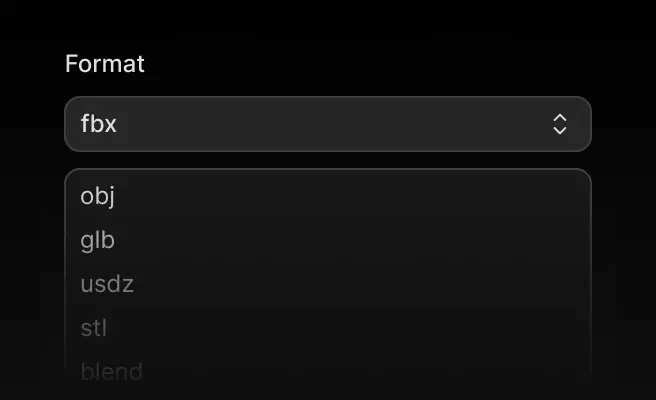Switch format to obj

tap(98, 196)
